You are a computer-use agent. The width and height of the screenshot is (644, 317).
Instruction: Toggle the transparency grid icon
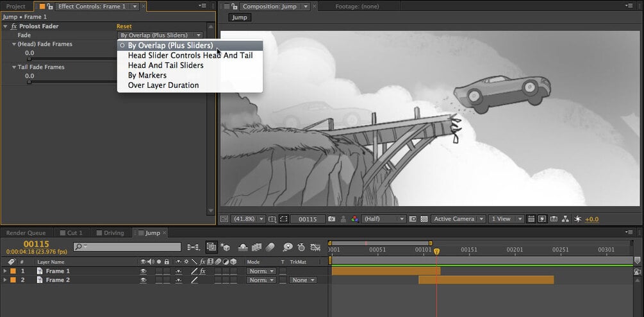[x=424, y=219]
